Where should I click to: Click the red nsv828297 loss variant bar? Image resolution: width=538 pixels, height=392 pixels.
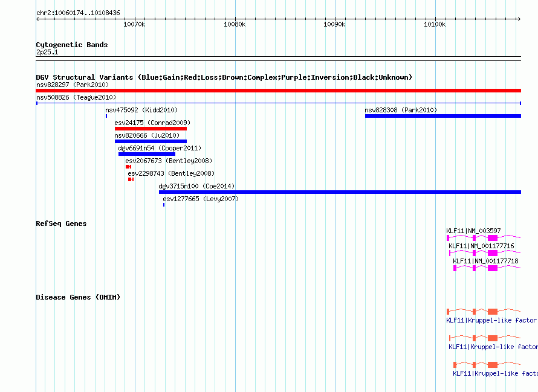pyautogui.click(x=278, y=91)
